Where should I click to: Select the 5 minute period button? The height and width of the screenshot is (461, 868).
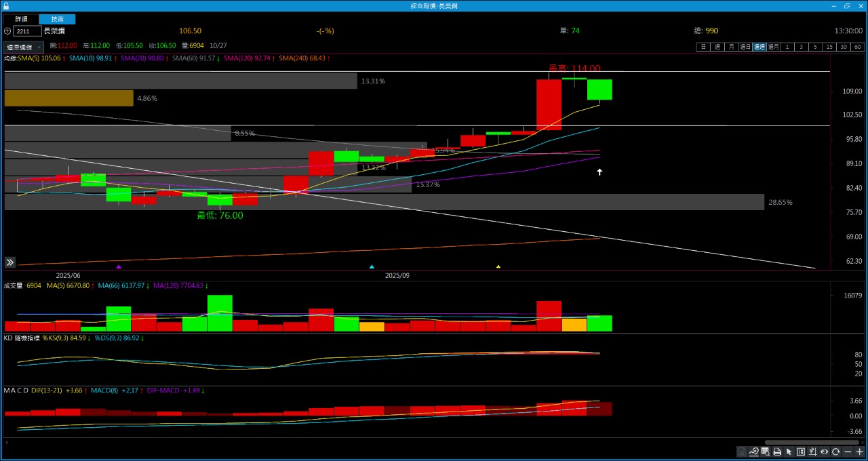816,47
